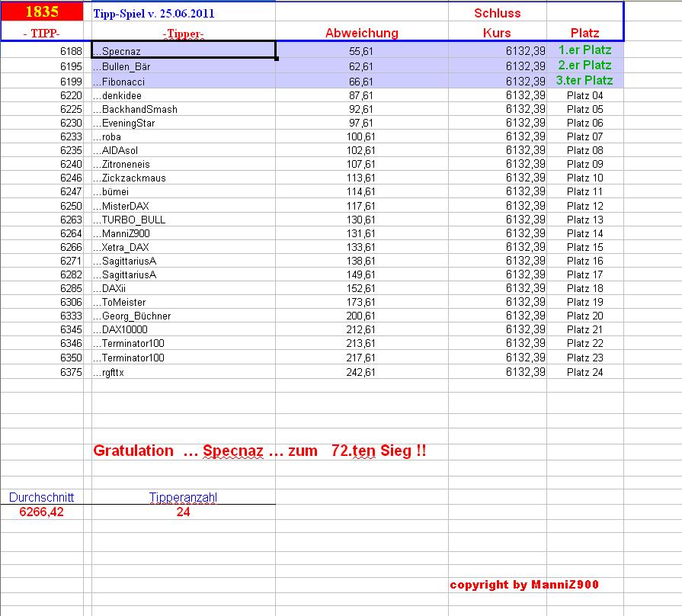Click the copyright by ManniZ900 text
Image resolution: width=682 pixels, height=616 pixels.
[524, 585]
